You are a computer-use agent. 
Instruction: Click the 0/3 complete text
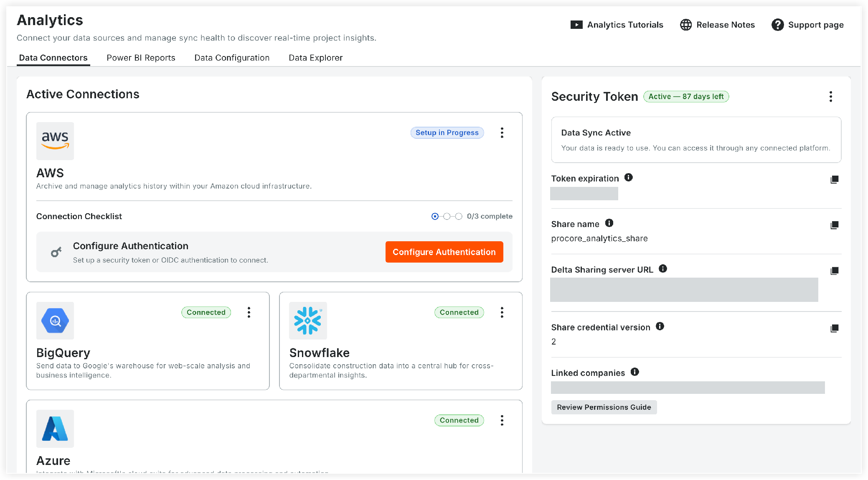[490, 216]
